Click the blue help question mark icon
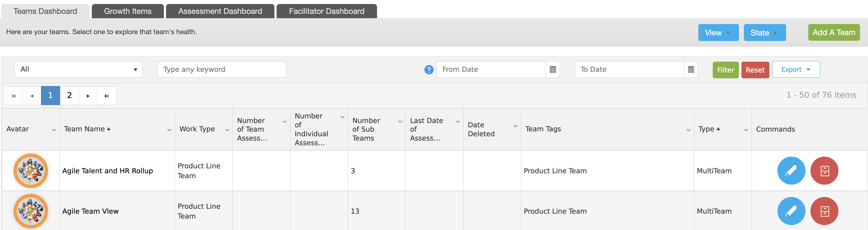Screen dimensions: 868x230 (428, 70)
